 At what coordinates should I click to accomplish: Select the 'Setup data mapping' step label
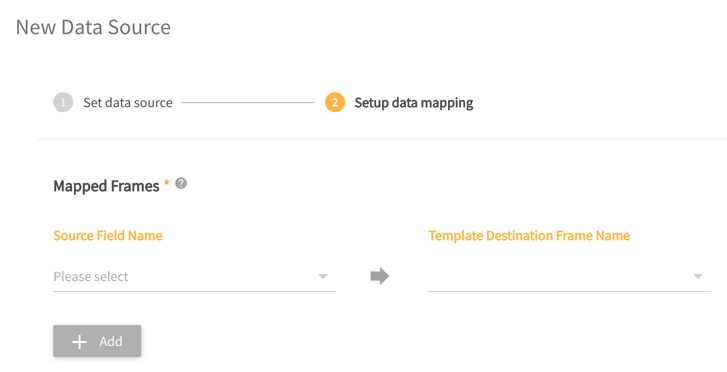pos(414,103)
